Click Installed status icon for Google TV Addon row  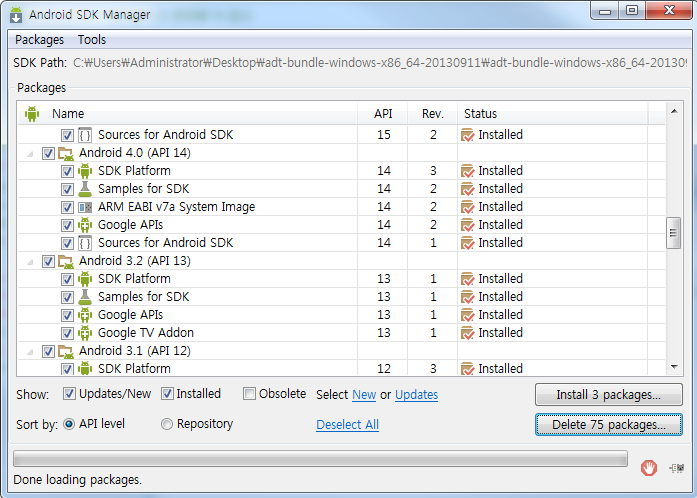468,333
